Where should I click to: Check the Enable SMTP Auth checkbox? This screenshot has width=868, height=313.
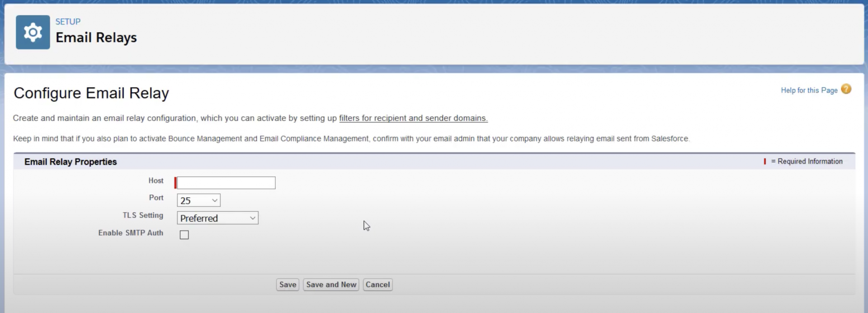click(184, 234)
